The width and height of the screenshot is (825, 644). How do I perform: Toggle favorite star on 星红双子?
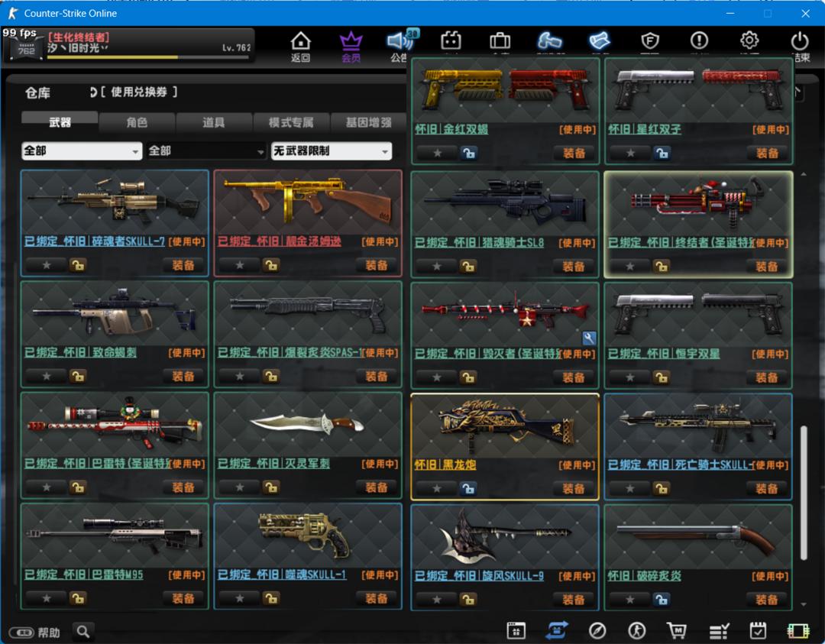coord(630,153)
